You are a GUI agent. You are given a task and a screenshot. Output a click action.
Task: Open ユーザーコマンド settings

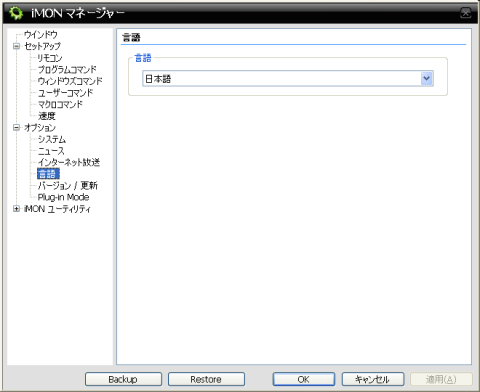[x=65, y=93]
